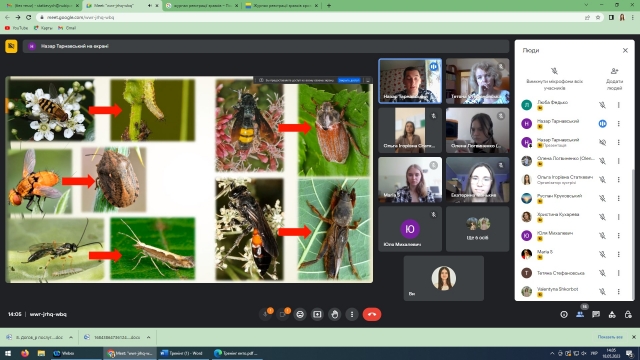Expand the menu for the first download
The width and height of the screenshot is (640, 360).
(x=71, y=337)
